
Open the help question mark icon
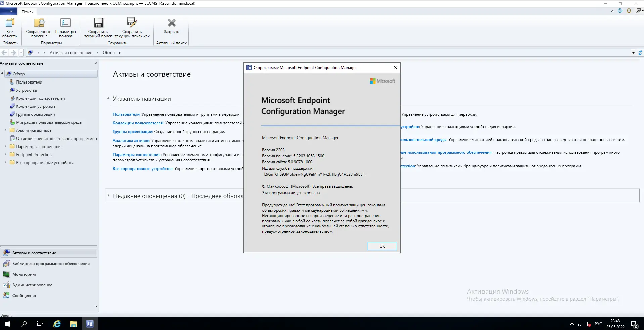pyautogui.click(x=620, y=11)
